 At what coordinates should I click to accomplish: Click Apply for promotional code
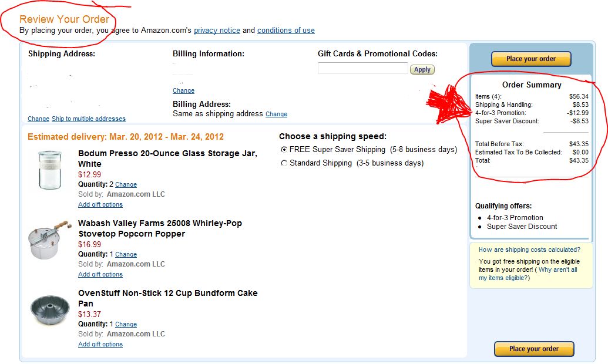(422, 69)
